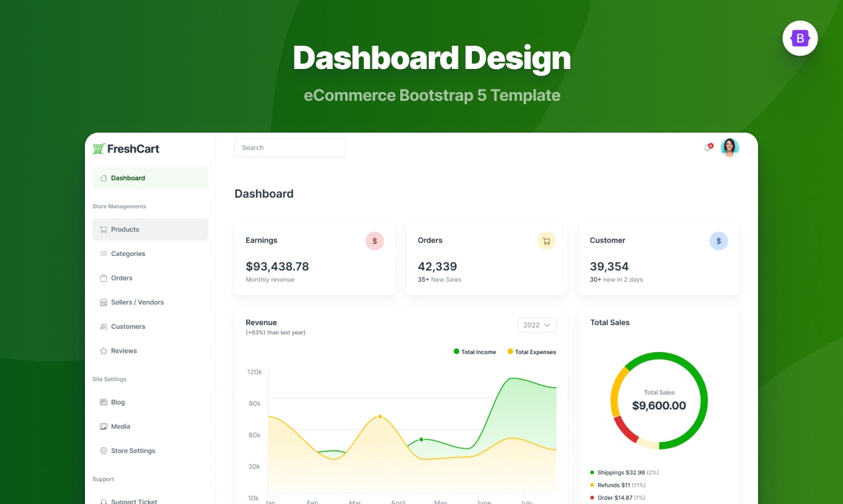Click the shop icon beside Sellers / Vendors
This screenshot has width=843, height=504.
[104, 302]
